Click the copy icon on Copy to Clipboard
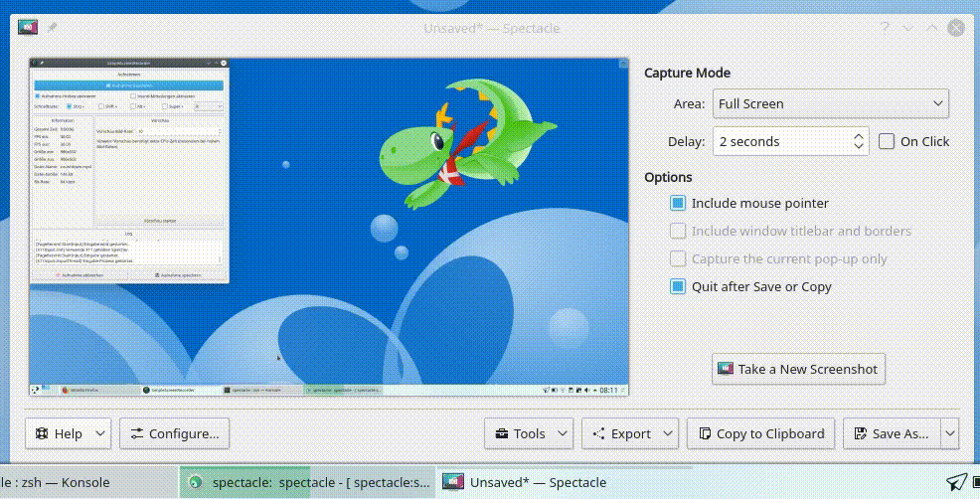 (705, 433)
